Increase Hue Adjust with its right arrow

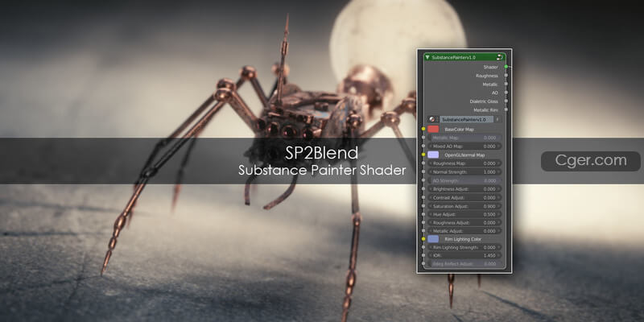(x=499, y=214)
